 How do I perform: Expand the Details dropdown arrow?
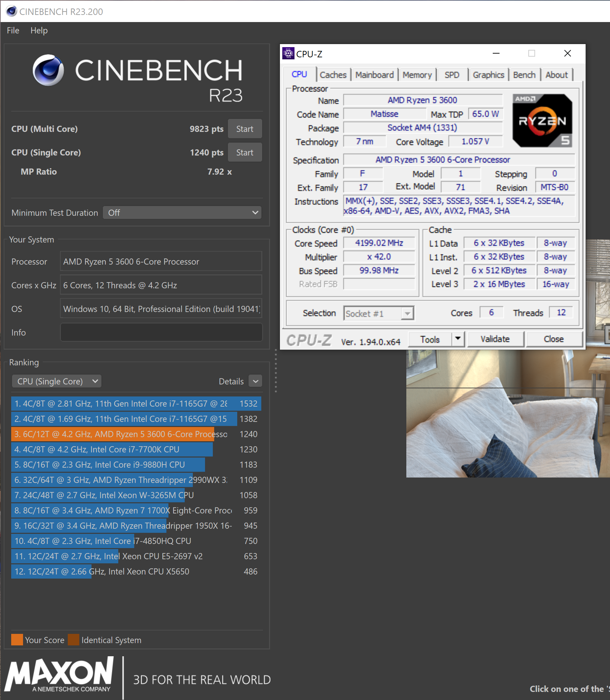pos(255,381)
